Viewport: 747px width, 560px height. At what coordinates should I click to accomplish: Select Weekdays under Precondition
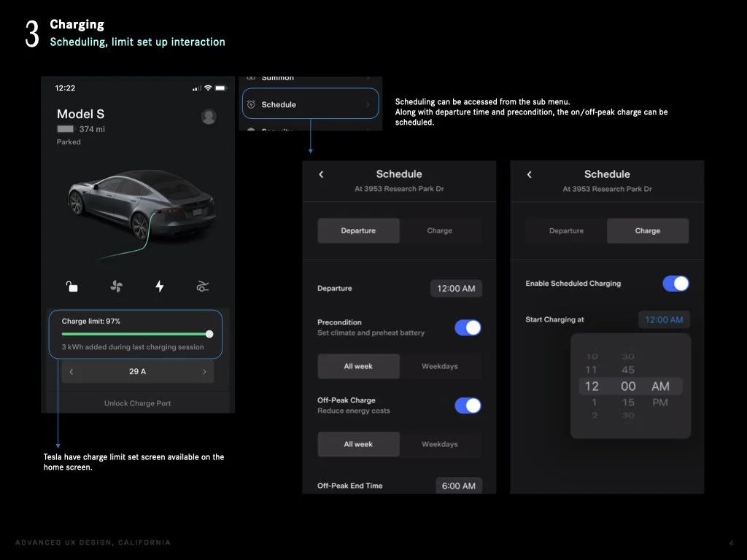click(x=440, y=366)
